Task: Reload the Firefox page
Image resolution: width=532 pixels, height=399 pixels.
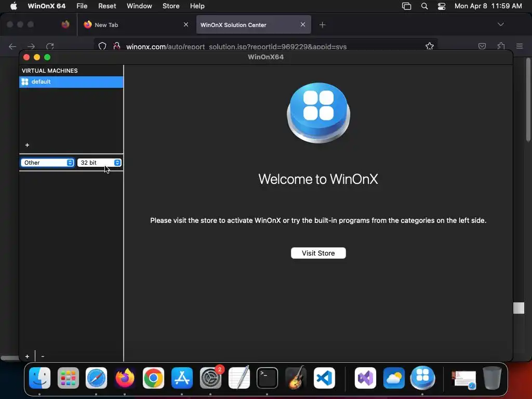Action: 50,46
